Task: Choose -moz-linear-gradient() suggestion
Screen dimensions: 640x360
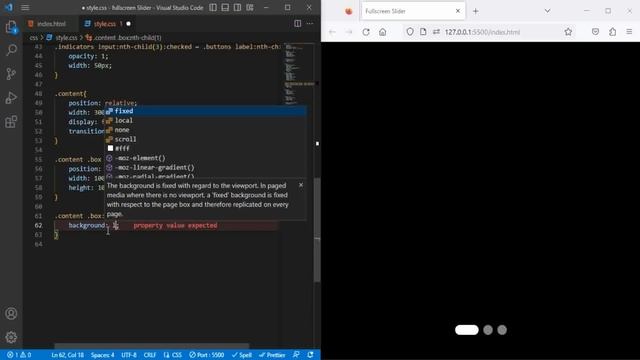Action: tap(206, 167)
